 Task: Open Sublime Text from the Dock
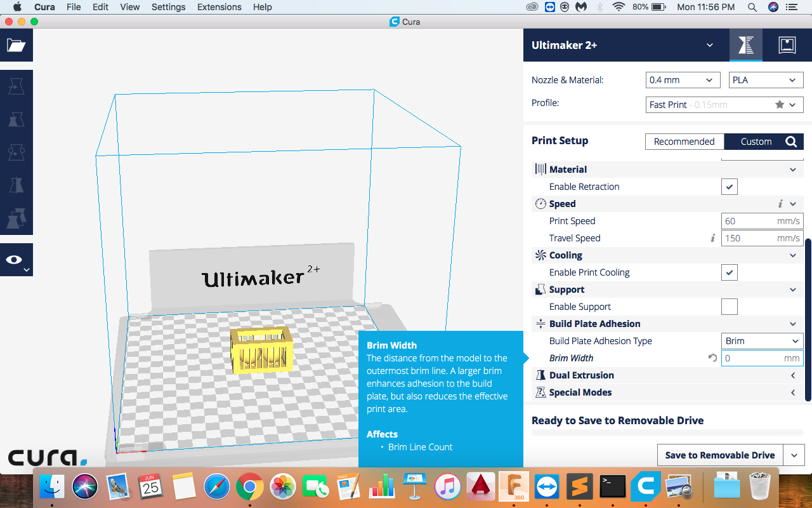[580, 487]
